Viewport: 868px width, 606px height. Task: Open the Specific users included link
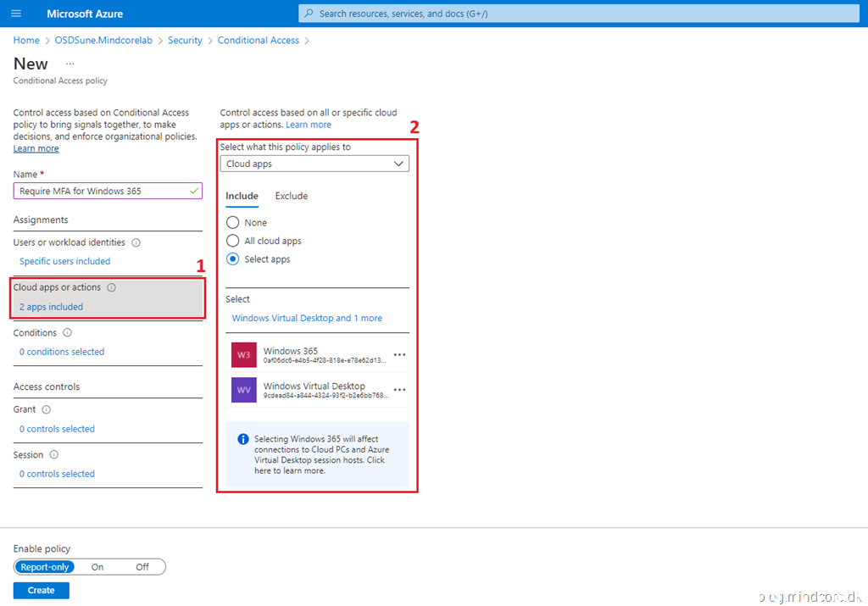[64, 261]
